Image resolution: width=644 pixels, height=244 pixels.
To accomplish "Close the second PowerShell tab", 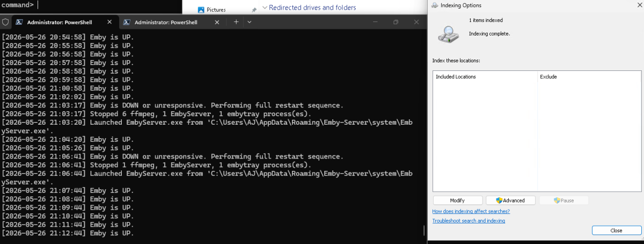I will pos(217,22).
